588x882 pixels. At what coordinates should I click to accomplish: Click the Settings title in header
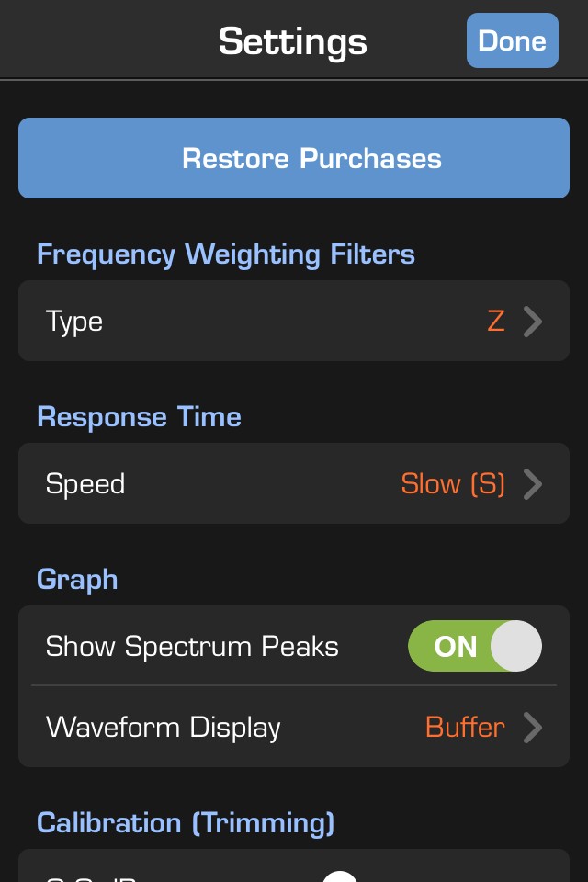293,41
